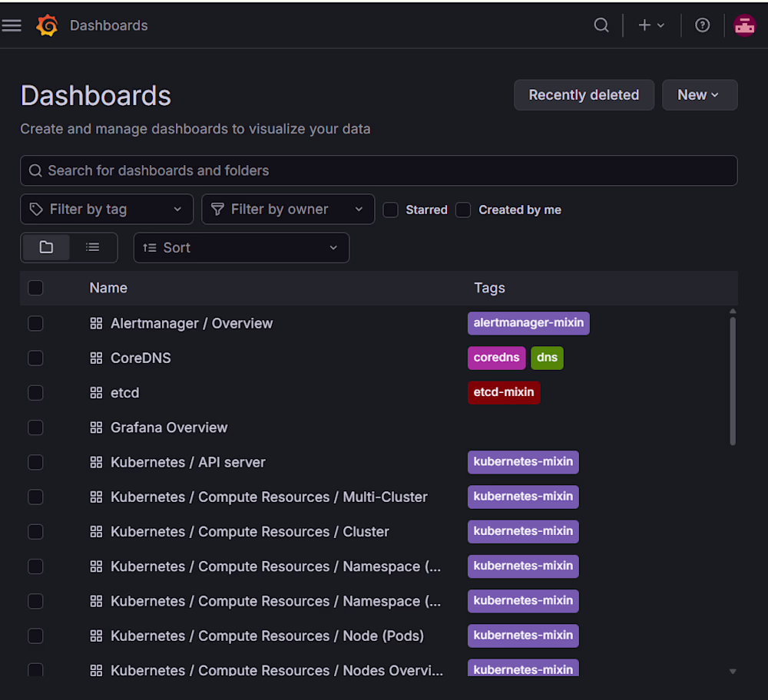Check the CoreDNS row checkbox
Screen dimensions: 768x700
point(35,358)
